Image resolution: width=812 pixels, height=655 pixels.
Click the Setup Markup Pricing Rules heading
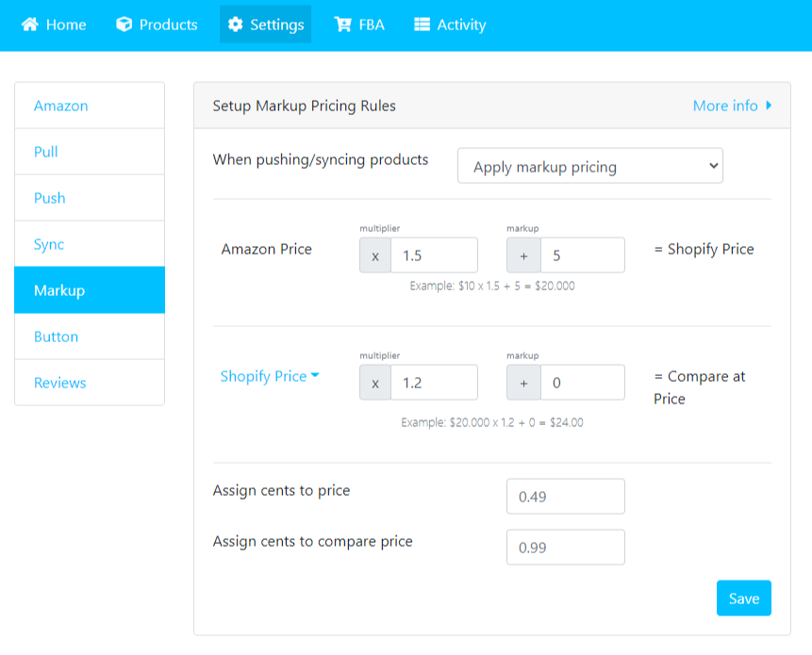pos(304,106)
